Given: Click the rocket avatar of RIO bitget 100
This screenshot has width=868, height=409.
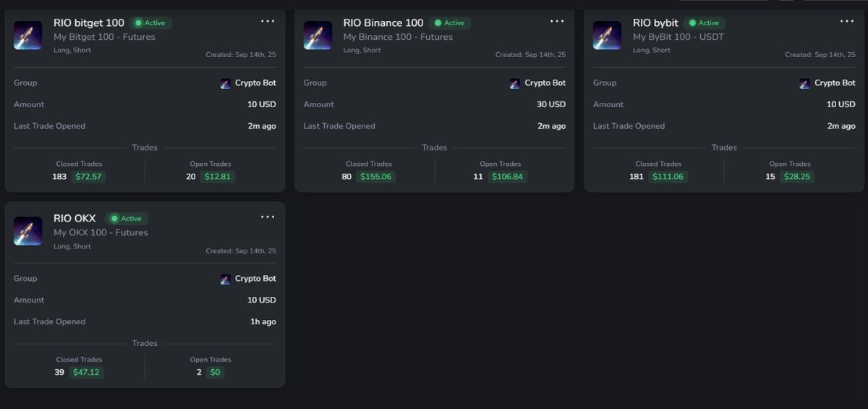Looking at the screenshot, I should [27, 35].
